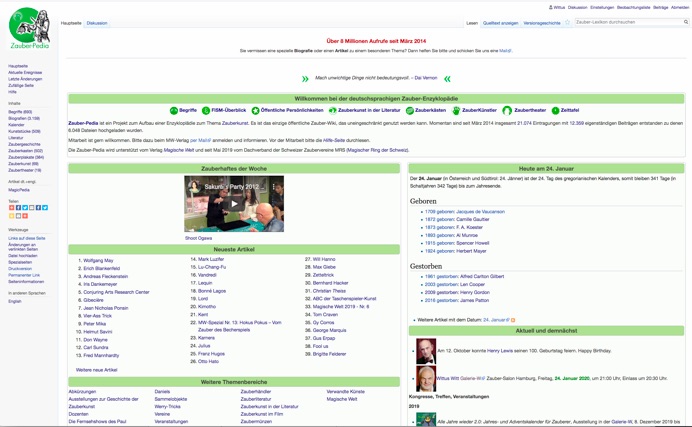Open Biografien in the sidebar
The width and height of the screenshot is (692, 427).
24,118
